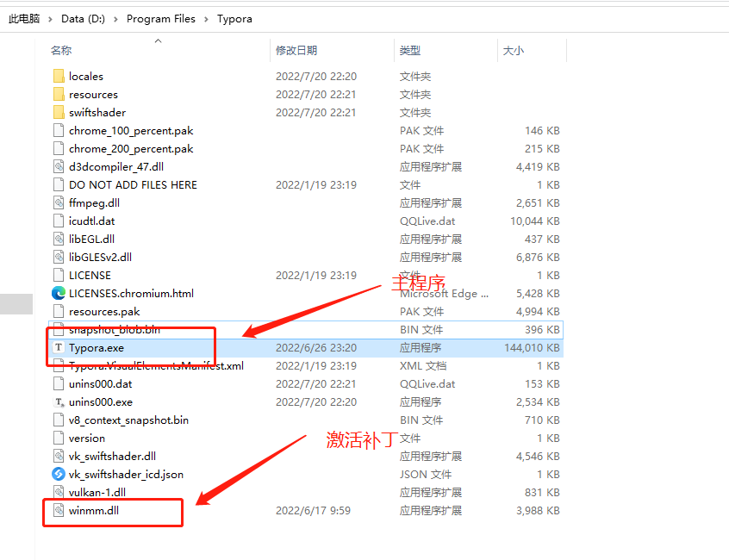Select the vk_swiftshader.dll file icon
The image size is (729, 560).
tap(59, 457)
